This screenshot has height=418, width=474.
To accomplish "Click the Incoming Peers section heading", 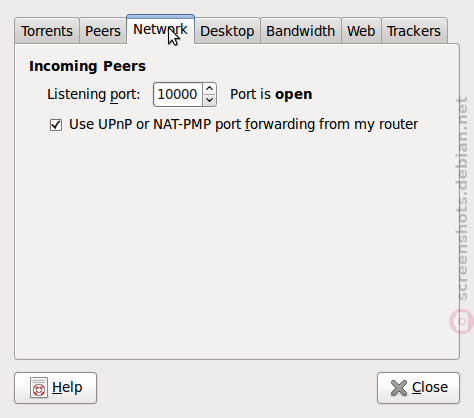I will pos(87,66).
